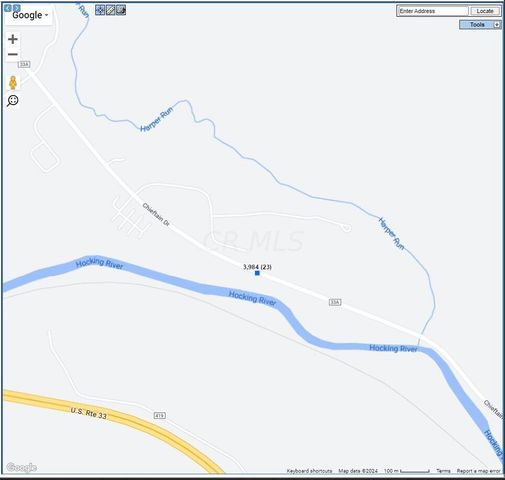
Task: Click the right arrow navigation icon
Action: click(x=16, y=8)
